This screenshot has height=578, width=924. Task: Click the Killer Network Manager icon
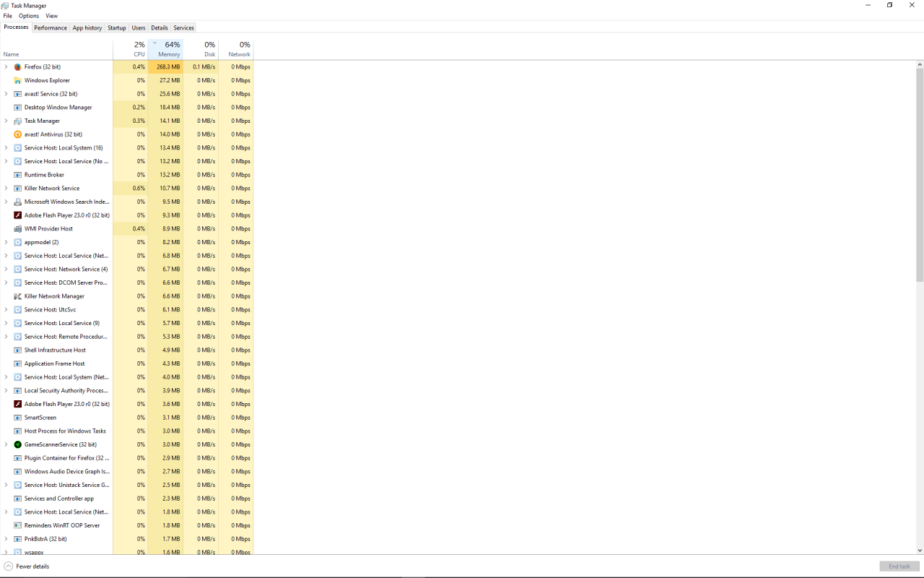18,296
